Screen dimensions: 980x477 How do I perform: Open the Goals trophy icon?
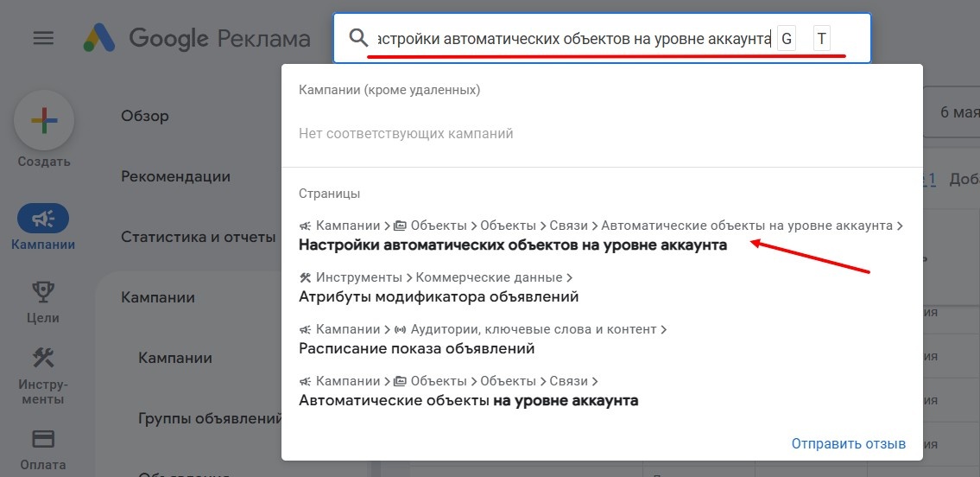[43, 290]
